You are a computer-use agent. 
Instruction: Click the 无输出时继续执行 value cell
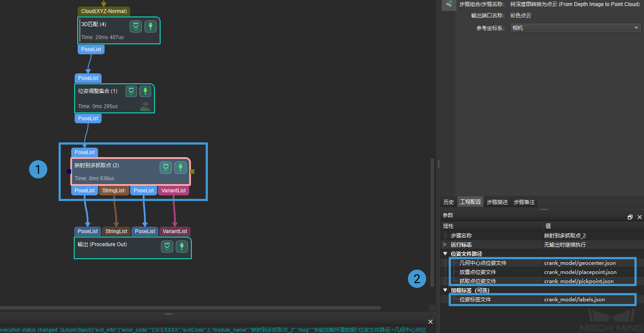click(x=593, y=244)
